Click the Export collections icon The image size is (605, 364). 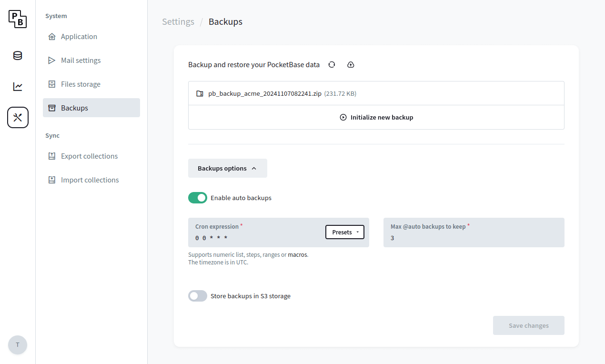(52, 156)
